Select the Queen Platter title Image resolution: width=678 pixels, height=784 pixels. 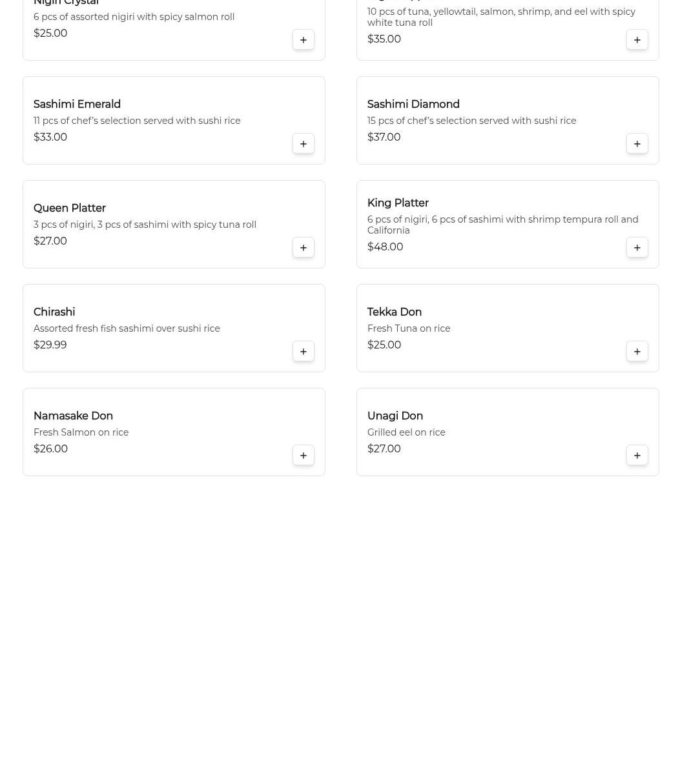click(x=69, y=208)
